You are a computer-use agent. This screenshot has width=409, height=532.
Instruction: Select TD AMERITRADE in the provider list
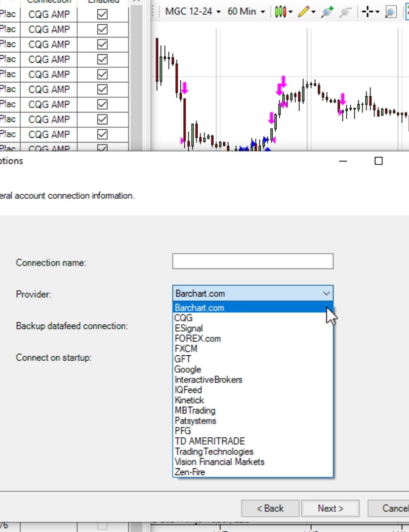point(253,441)
